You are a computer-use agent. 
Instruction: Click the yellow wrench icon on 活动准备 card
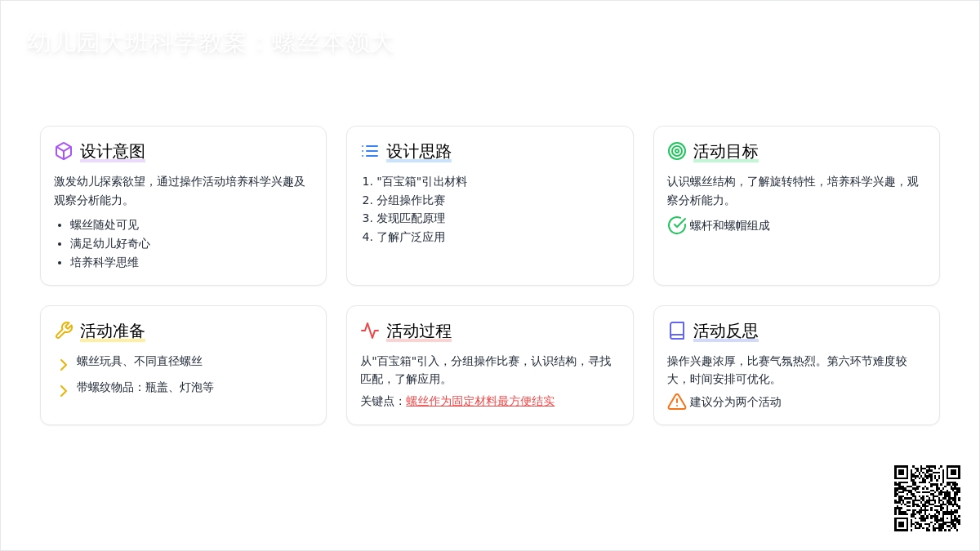click(64, 331)
